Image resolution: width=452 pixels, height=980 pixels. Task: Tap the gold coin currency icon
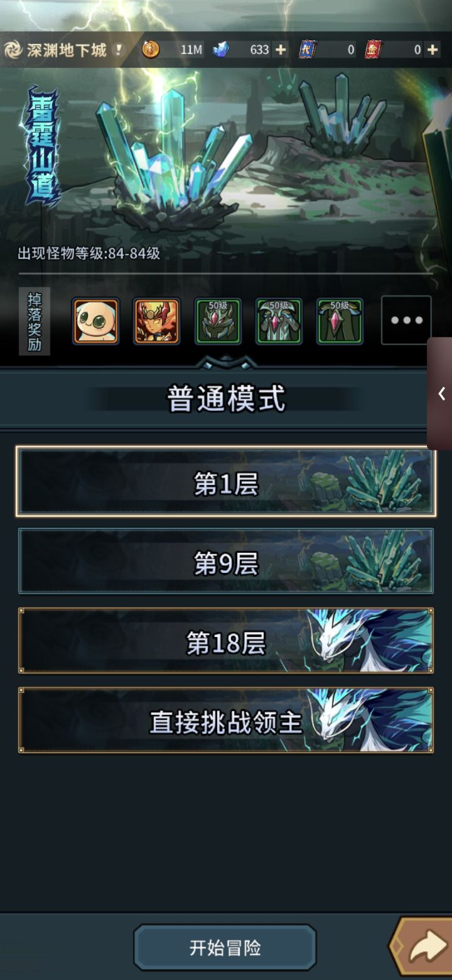pyautogui.click(x=151, y=50)
